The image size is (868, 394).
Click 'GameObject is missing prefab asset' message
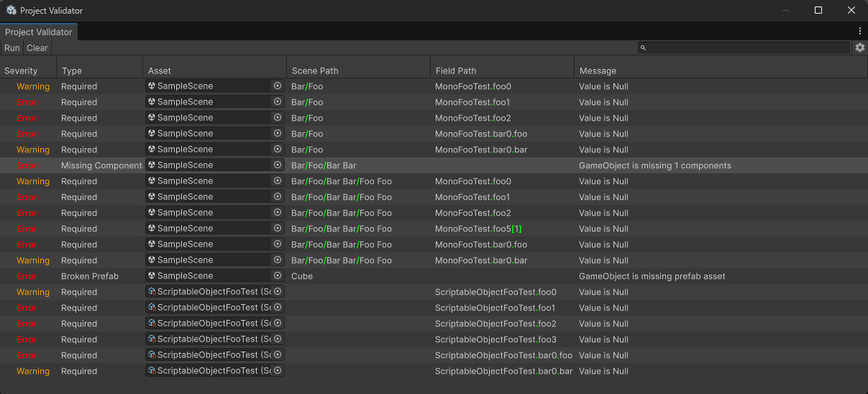pos(652,276)
